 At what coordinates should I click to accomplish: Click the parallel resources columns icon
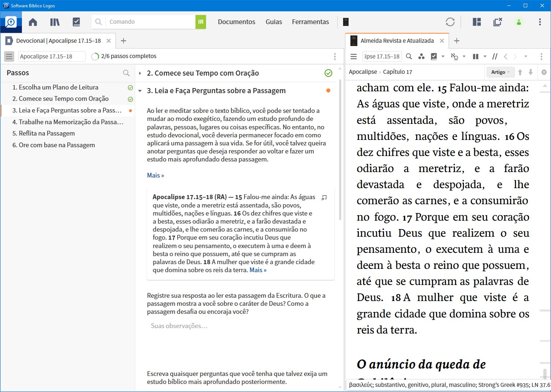pyautogui.click(x=475, y=56)
